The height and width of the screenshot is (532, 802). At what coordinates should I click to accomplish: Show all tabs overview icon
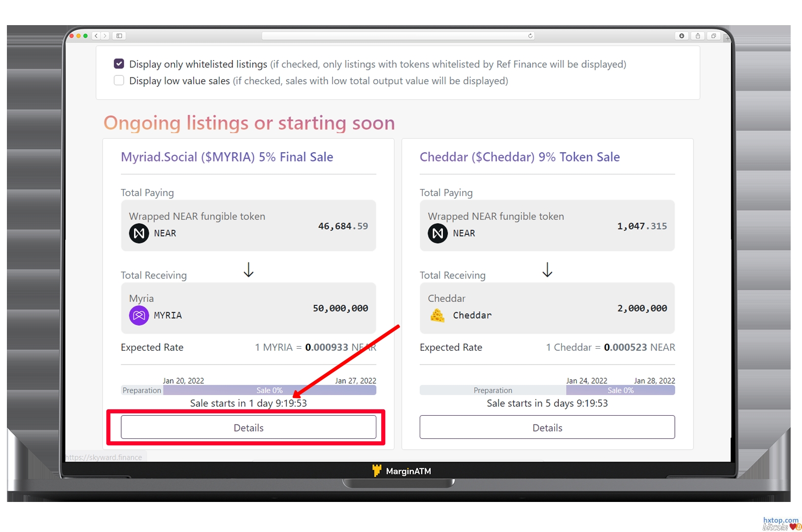pyautogui.click(x=713, y=36)
